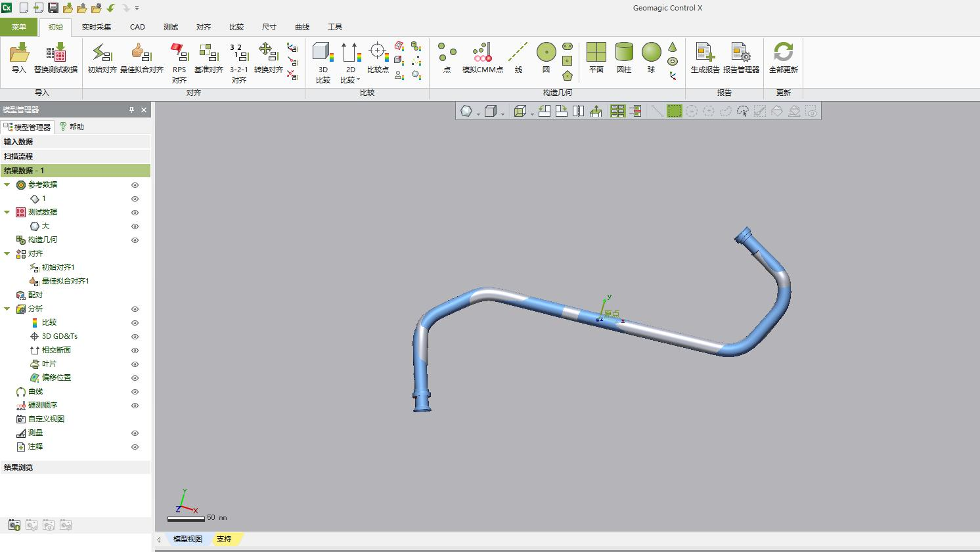Switch to the 尺寸 ribbon tab
Viewport: 980px width, 552px height.
click(x=269, y=27)
